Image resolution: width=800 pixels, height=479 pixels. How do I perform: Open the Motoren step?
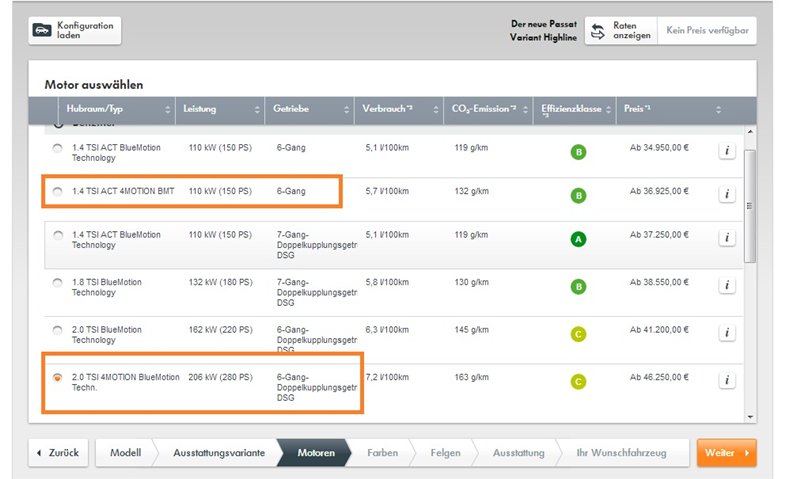[316, 453]
